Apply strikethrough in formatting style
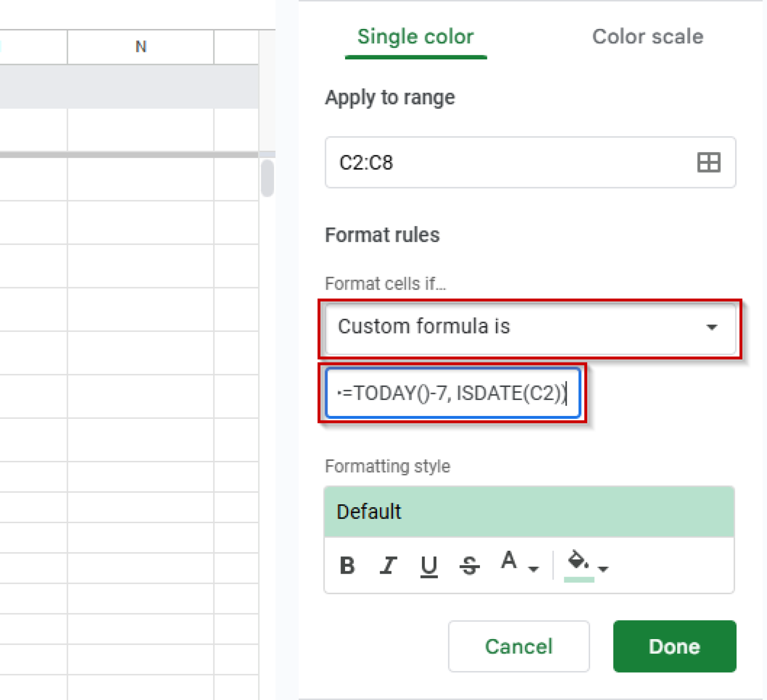 (469, 565)
